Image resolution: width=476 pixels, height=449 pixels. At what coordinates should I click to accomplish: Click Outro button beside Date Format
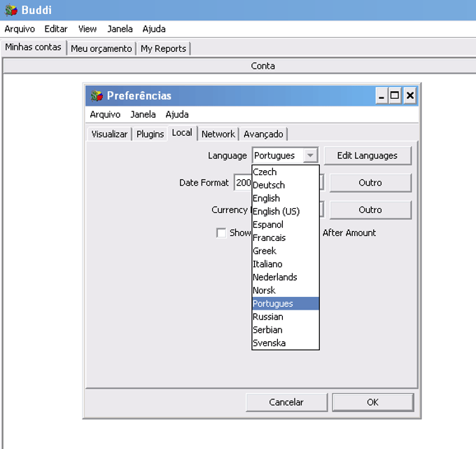tap(370, 183)
